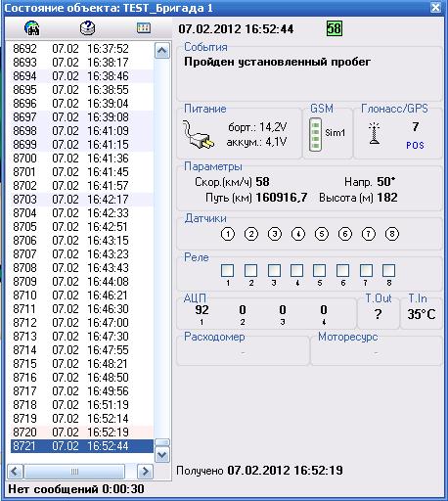Select message 8703 at 16:42:17

click(x=82, y=200)
